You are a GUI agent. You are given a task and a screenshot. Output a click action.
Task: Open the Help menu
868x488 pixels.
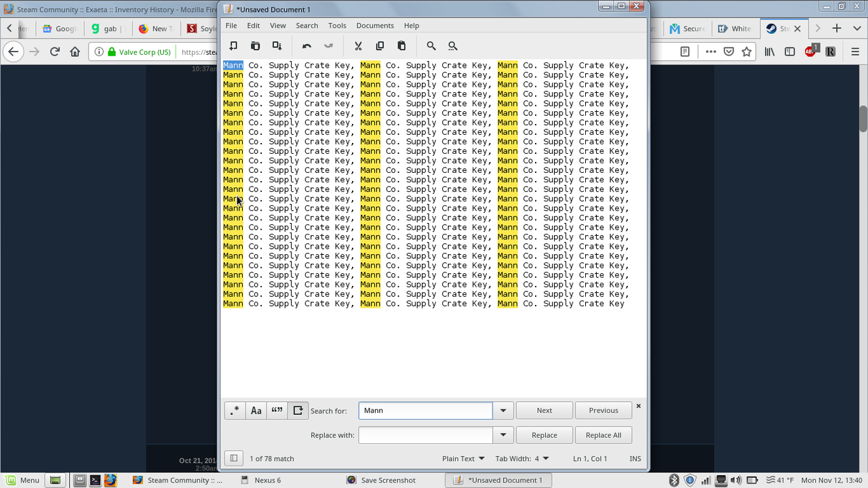coord(412,25)
